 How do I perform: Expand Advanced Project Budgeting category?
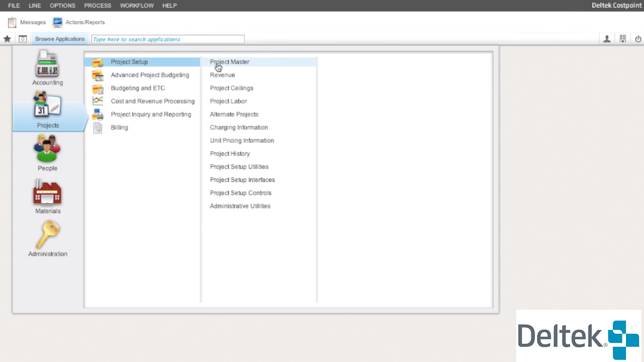point(149,75)
